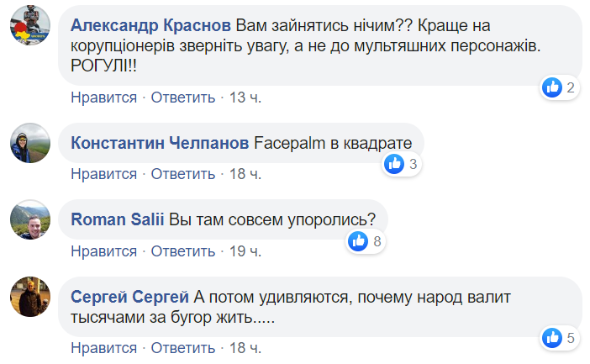Screen dimensions: 590x364
Task: Click like reaction icon on Александр Краснов's comment
Action: click(x=552, y=87)
